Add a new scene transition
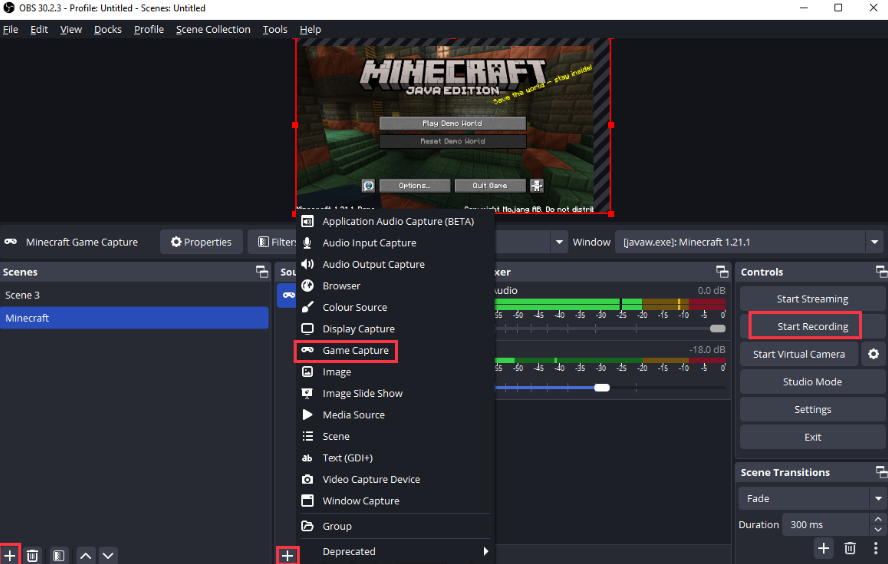 [823, 548]
